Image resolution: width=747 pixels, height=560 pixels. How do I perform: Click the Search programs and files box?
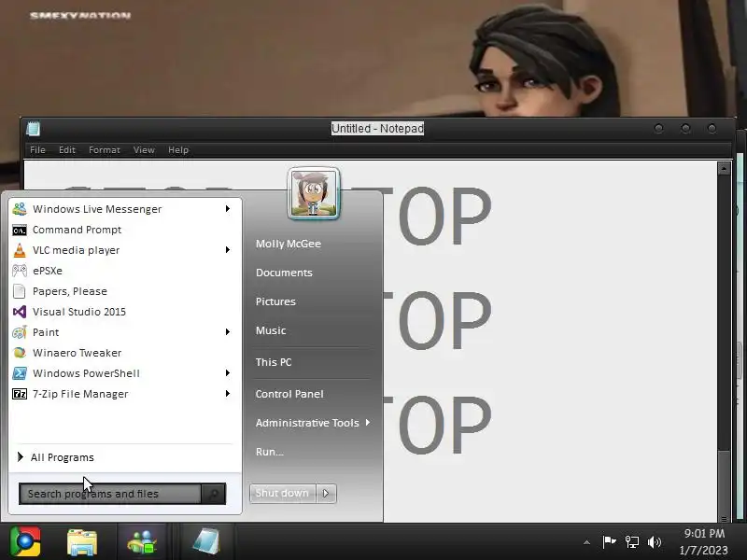point(110,494)
